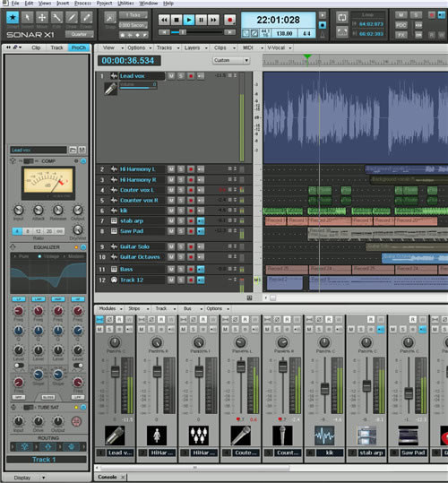Toggle the EQUALIZER module power button

click(x=83, y=247)
